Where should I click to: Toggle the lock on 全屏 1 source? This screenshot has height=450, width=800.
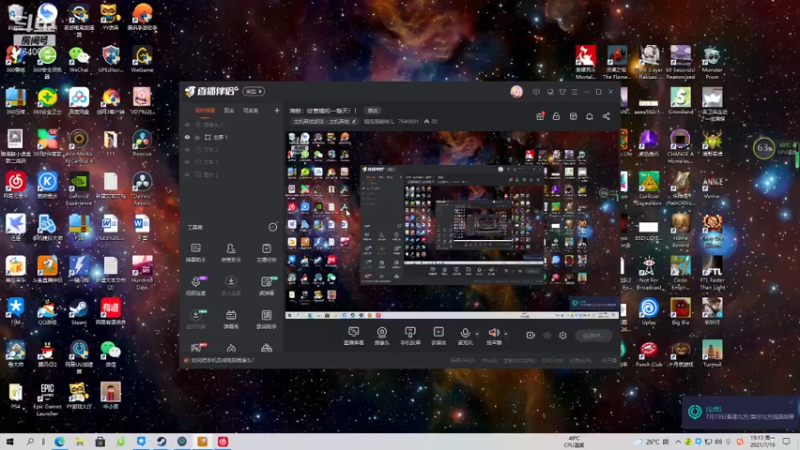tap(197, 137)
